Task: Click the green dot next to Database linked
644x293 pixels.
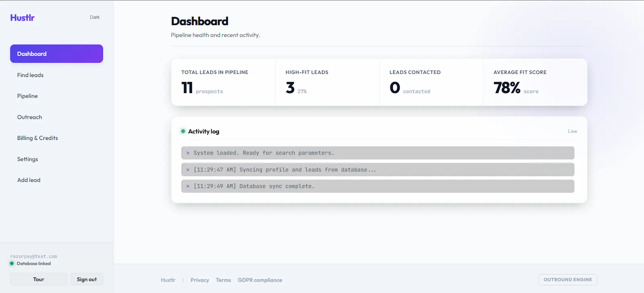Action: [12, 264]
